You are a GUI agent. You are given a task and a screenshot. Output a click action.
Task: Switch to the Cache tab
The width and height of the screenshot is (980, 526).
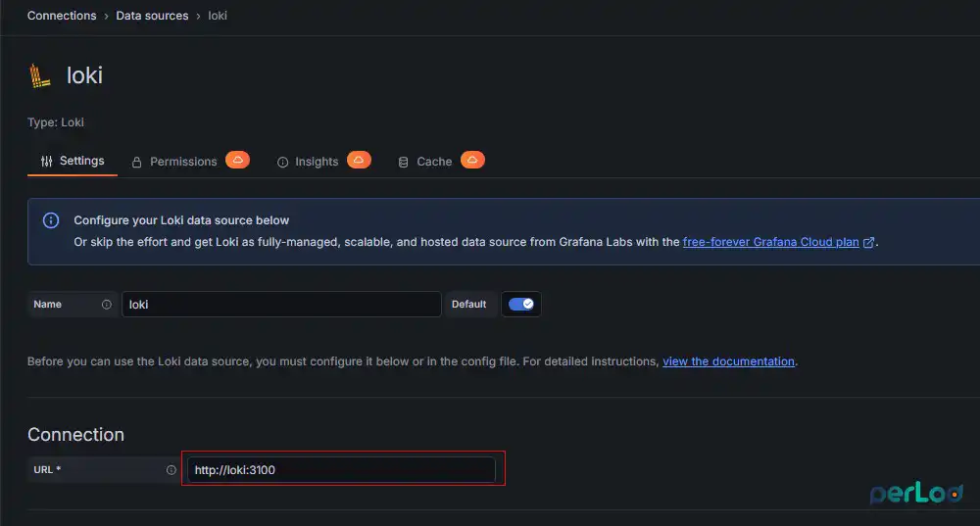[425, 162]
